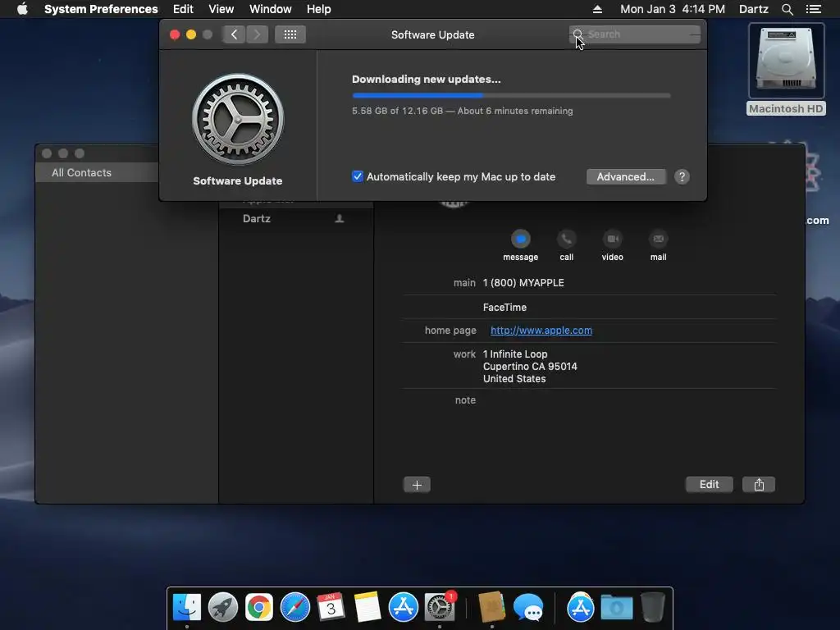Image resolution: width=840 pixels, height=630 pixels.
Task: Open the App Store icon right of Messages
Action: pyautogui.click(x=580, y=608)
